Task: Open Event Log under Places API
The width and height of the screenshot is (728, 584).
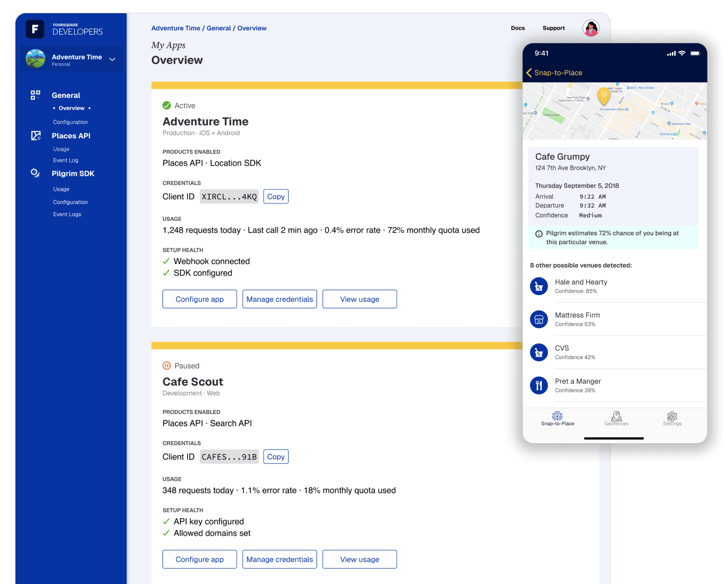Action: (x=66, y=160)
